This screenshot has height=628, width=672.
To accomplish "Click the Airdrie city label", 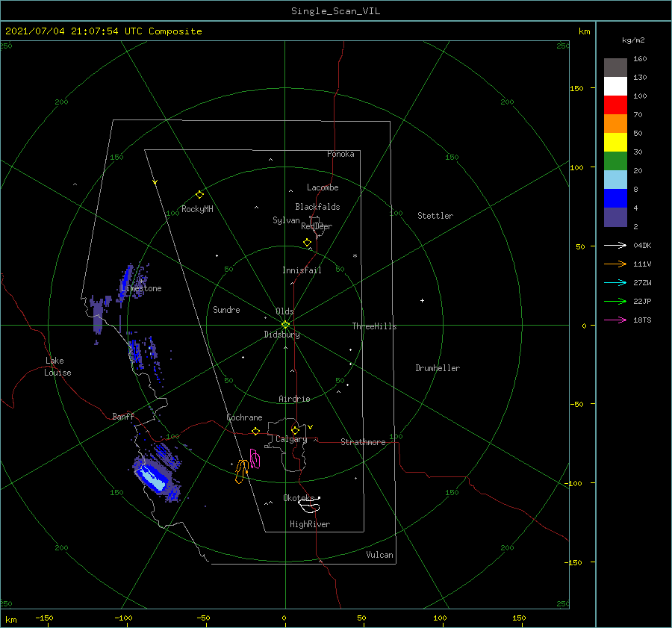I will point(294,399).
